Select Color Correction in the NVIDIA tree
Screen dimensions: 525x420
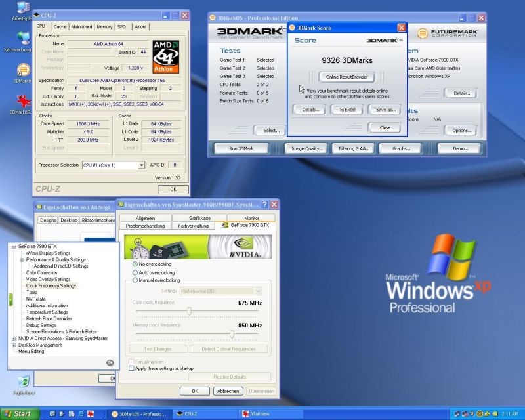tap(41, 272)
